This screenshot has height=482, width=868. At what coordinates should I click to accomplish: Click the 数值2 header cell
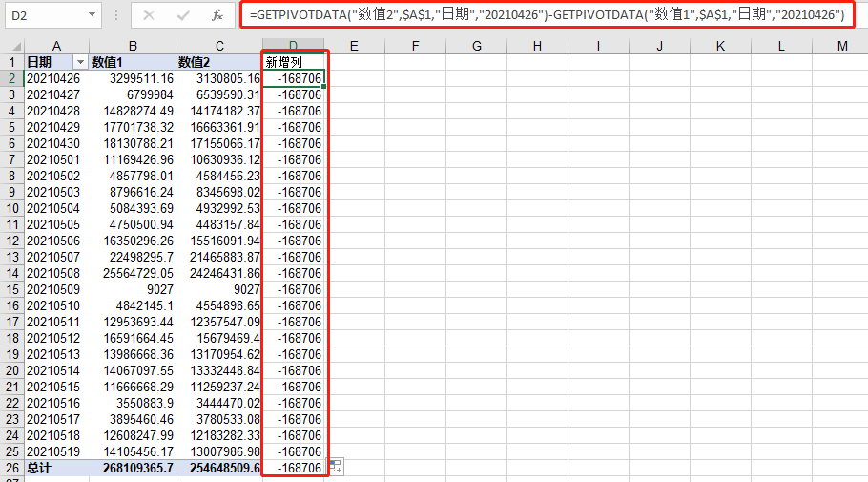[x=219, y=62]
